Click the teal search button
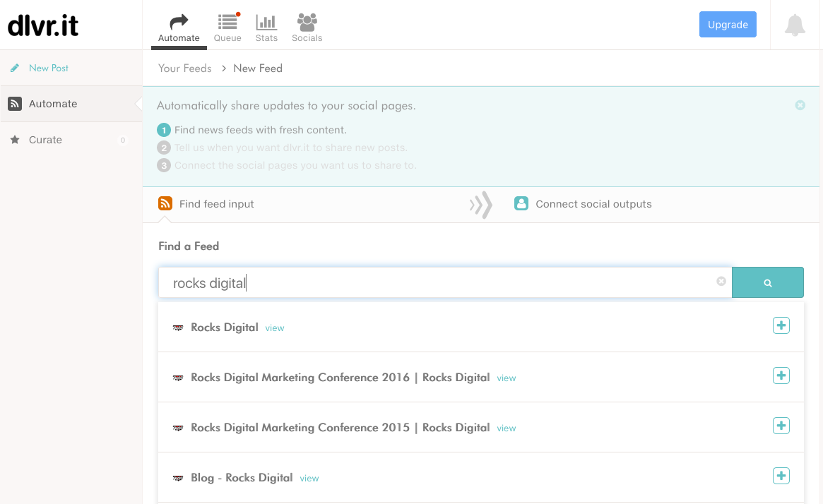This screenshot has width=823, height=504. pyautogui.click(x=767, y=282)
